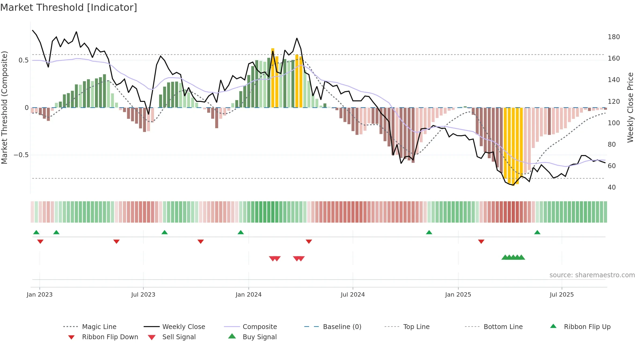Click the cluster of green buy signal triangles

click(x=513, y=257)
